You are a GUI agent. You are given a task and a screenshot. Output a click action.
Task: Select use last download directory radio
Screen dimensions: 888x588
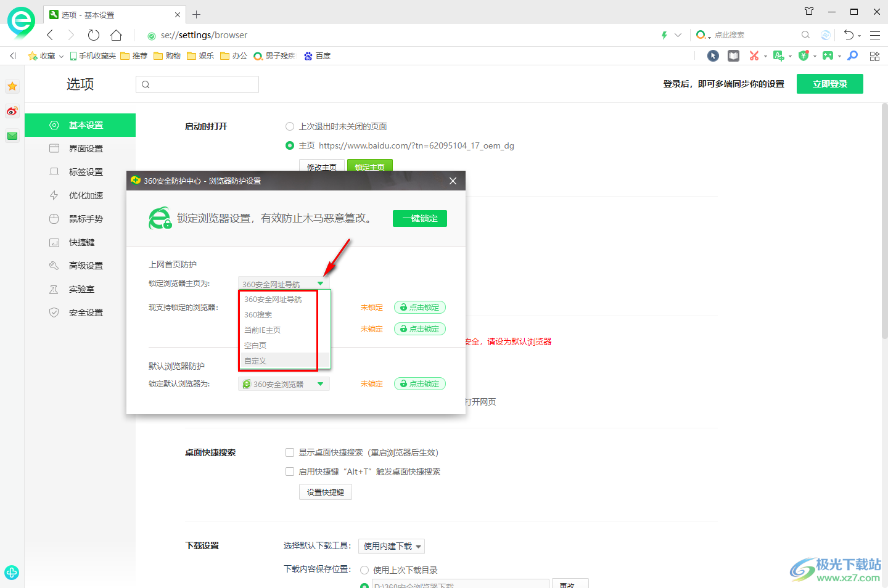click(364, 570)
